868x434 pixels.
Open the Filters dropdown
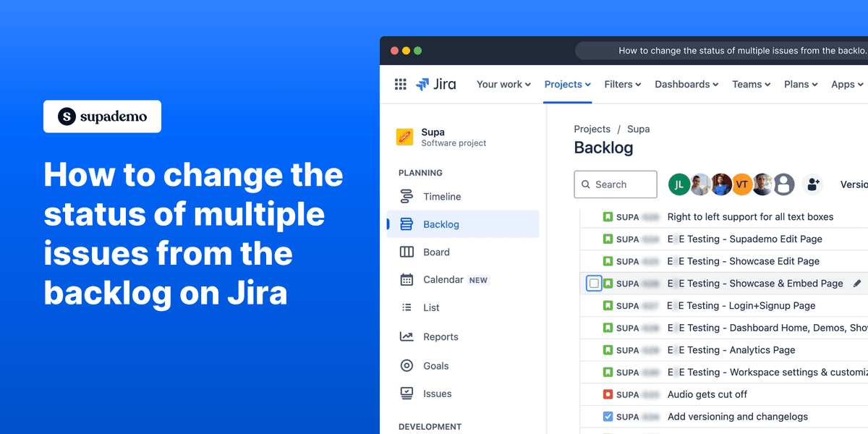point(622,84)
